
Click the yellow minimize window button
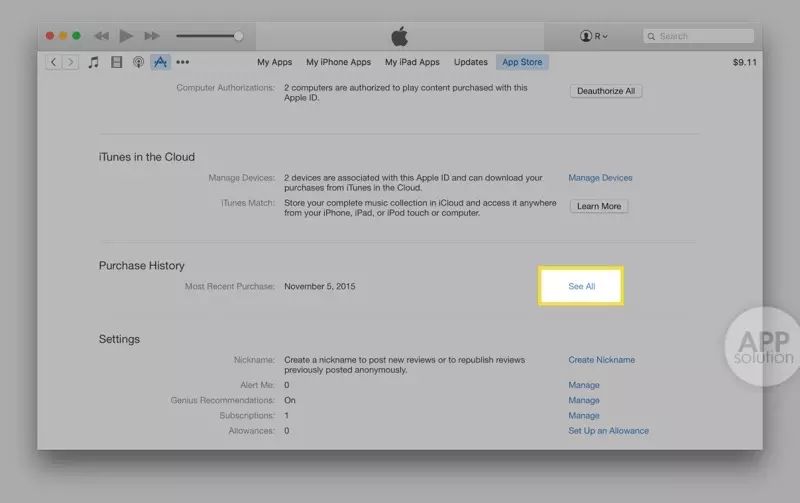point(63,36)
